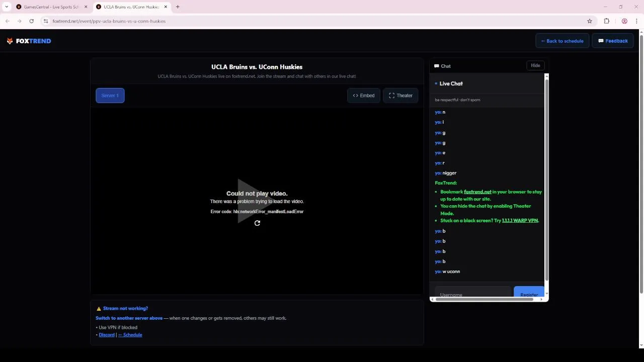Open the browser profile icon
Image resolution: width=644 pixels, height=362 pixels.
tap(624, 21)
